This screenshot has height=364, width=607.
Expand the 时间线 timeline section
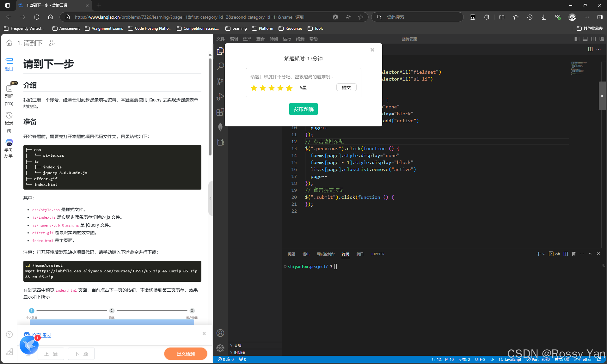[239, 353]
